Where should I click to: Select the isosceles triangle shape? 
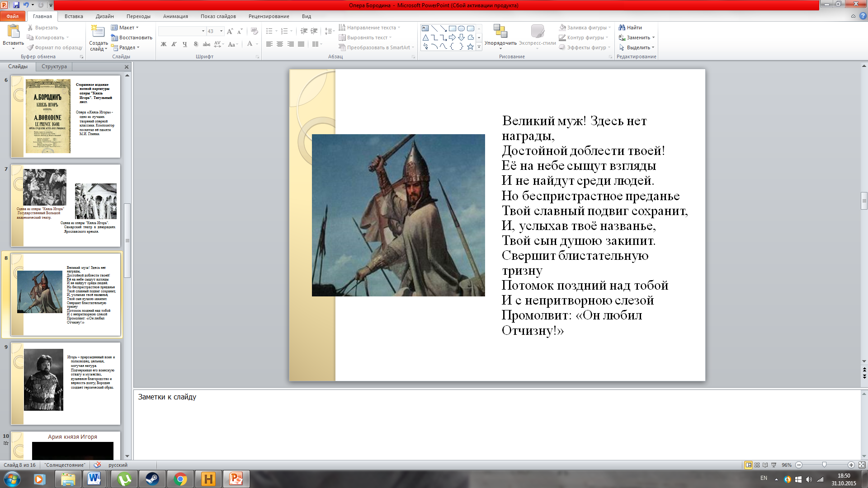425,38
